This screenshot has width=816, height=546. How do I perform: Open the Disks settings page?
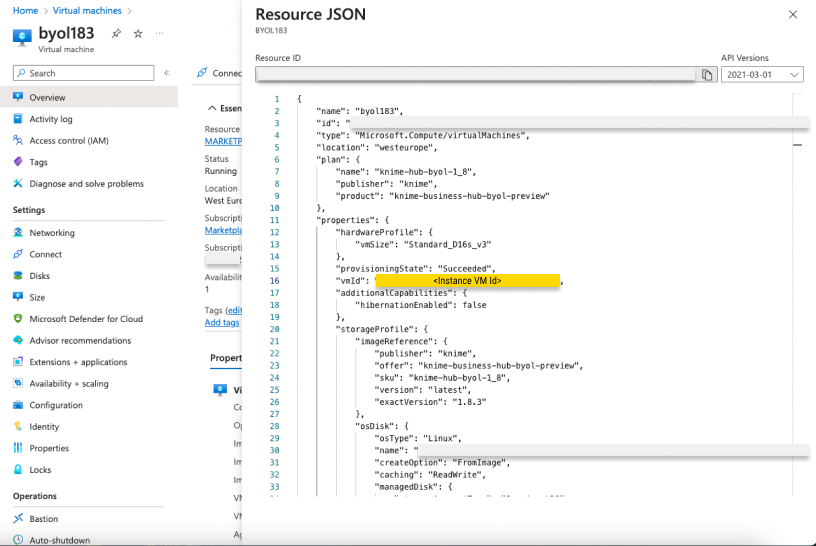click(39, 276)
